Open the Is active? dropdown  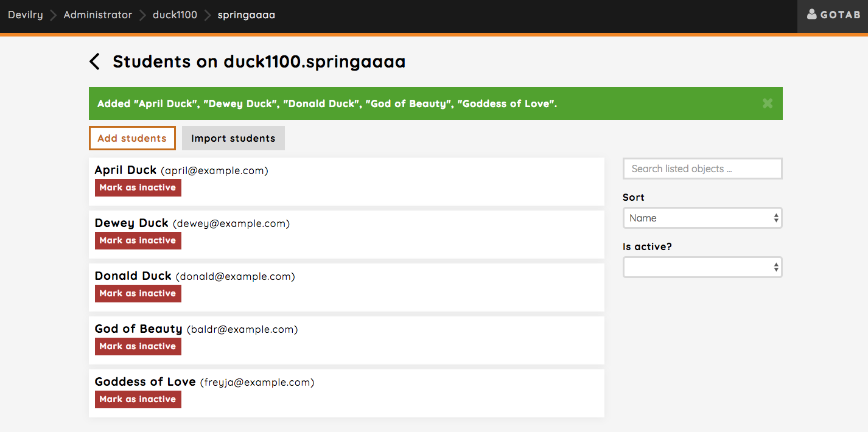click(702, 267)
